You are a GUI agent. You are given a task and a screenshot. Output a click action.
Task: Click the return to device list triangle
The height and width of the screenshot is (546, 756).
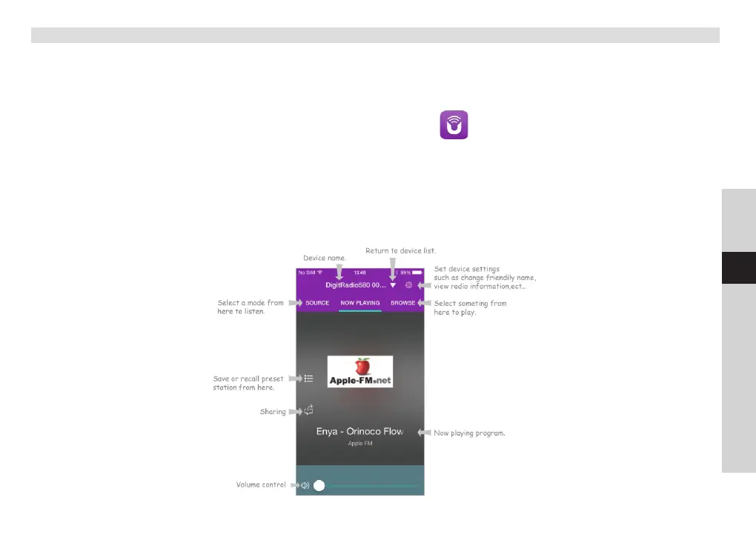[x=393, y=285]
